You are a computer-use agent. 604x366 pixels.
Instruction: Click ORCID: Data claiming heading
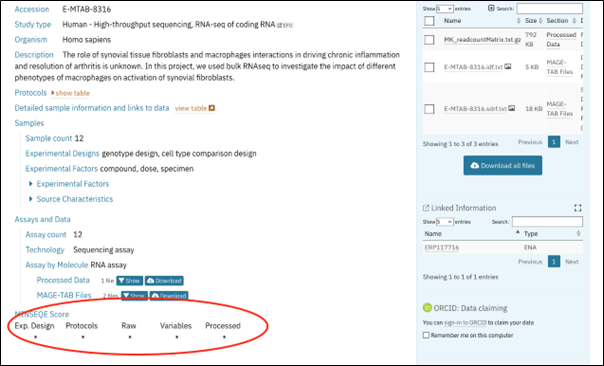[x=470, y=308]
